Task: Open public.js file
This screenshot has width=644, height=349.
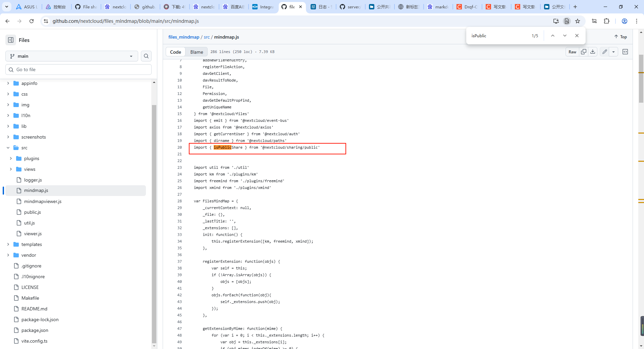Action: coord(33,212)
